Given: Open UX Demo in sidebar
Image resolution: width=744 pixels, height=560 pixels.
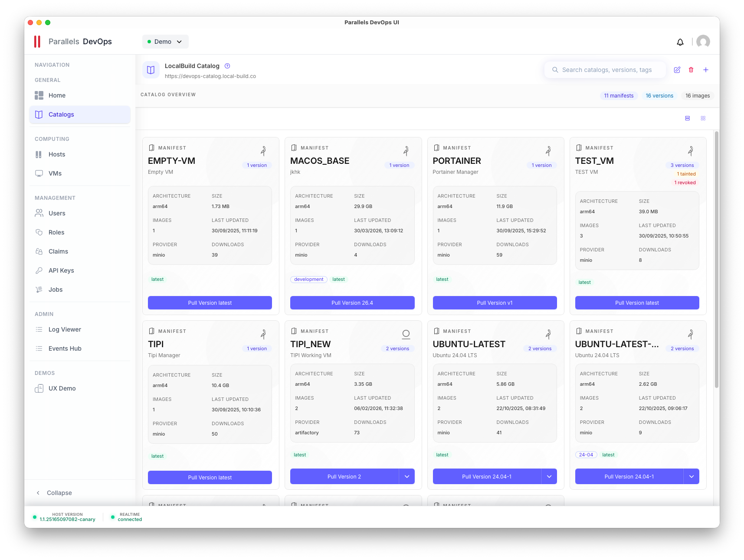Looking at the screenshot, I should (80, 388).
